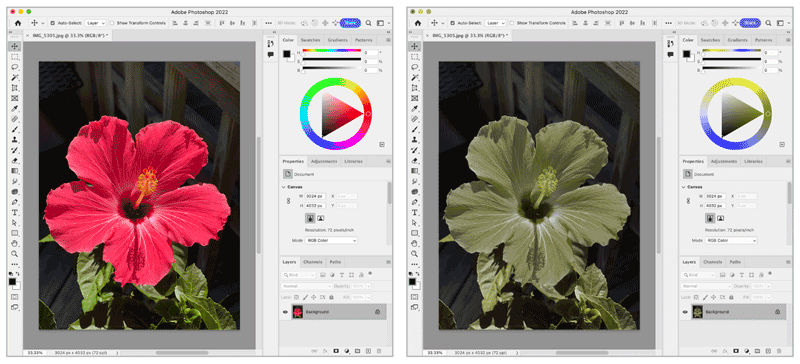Toggle Auto-Select checkbox in red-flower window

53,23
